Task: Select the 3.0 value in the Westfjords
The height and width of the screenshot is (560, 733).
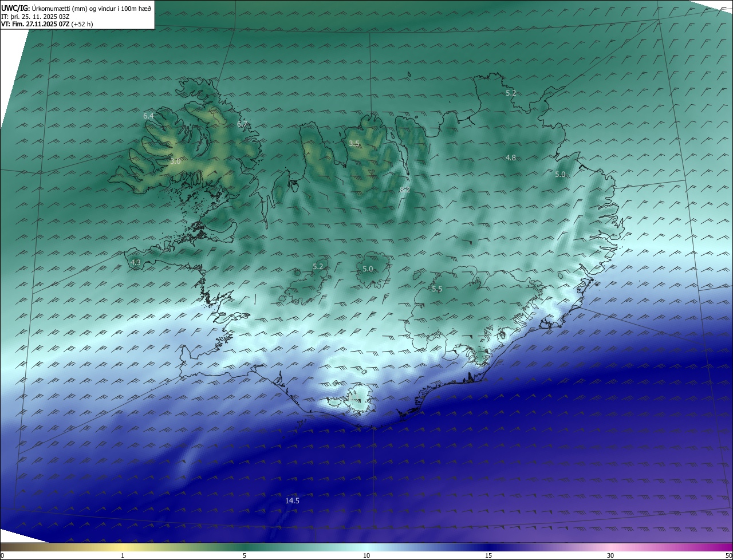Action: (x=175, y=162)
